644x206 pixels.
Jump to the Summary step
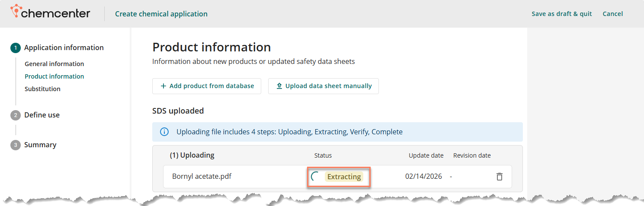click(x=40, y=145)
